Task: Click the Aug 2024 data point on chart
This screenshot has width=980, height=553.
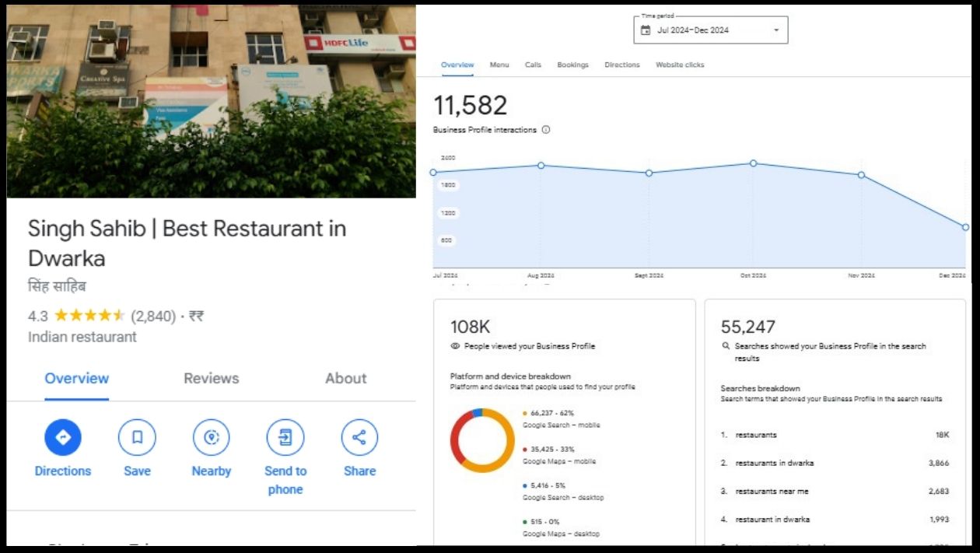Action: 541,166
